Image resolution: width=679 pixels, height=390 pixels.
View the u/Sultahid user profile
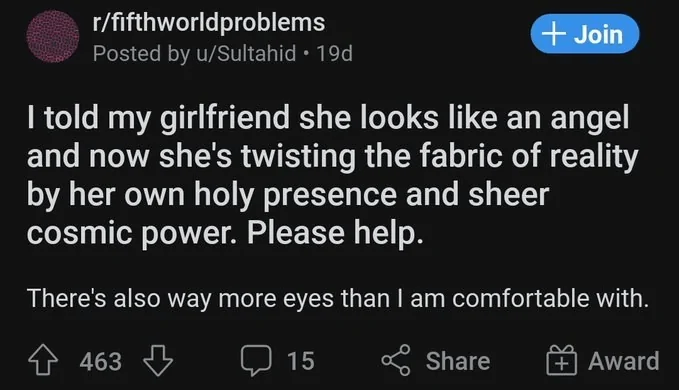tap(246, 53)
